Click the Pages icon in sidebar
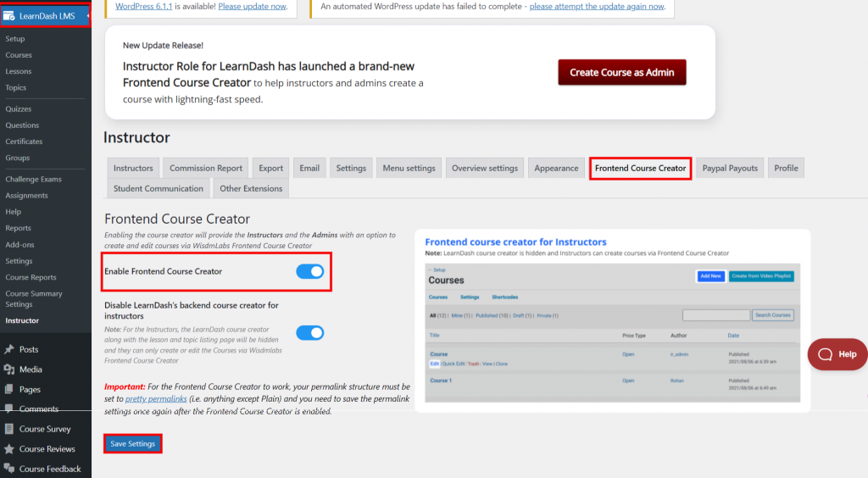 (x=8, y=390)
